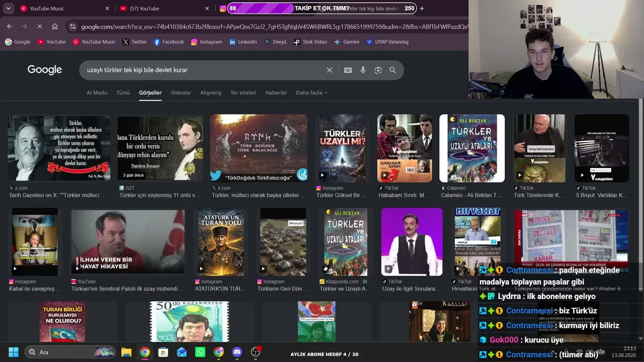Viewport: 644px width, 362px height.
Task: Select the Tümü results tab
Action: click(123, 93)
